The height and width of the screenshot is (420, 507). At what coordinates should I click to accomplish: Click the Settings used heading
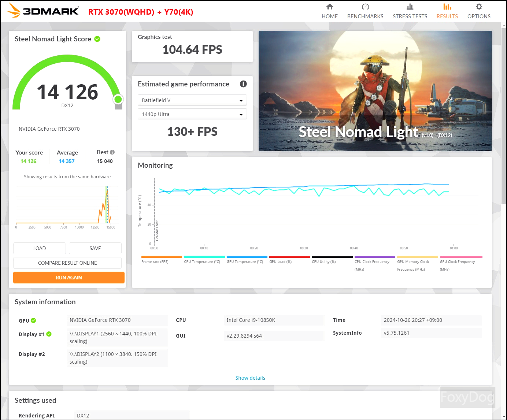pyautogui.click(x=36, y=400)
